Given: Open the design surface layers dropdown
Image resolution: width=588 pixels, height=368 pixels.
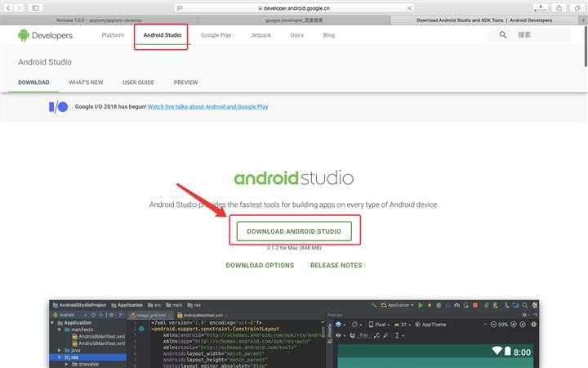Looking at the screenshot, I should tap(341, 325).
